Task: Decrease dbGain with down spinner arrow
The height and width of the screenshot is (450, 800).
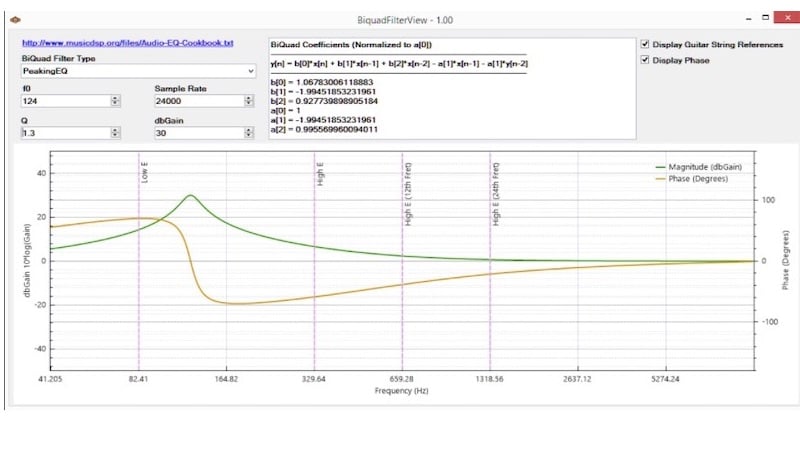Action: tap(249, 136)
